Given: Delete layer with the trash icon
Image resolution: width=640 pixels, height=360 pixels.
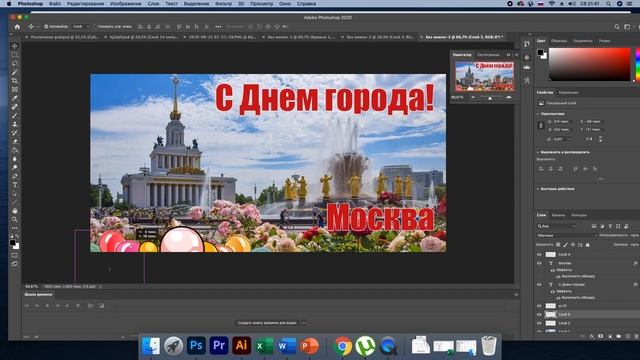Looking at the screenshot, I should pyautogui.click(x=636, y=336).
